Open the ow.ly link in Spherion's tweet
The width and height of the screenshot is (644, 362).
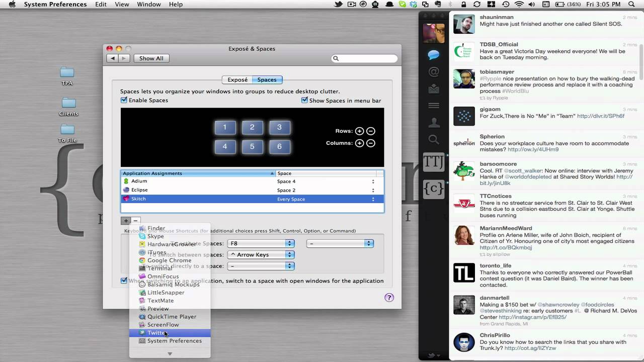pyautogui.click(x=533, y=150)
